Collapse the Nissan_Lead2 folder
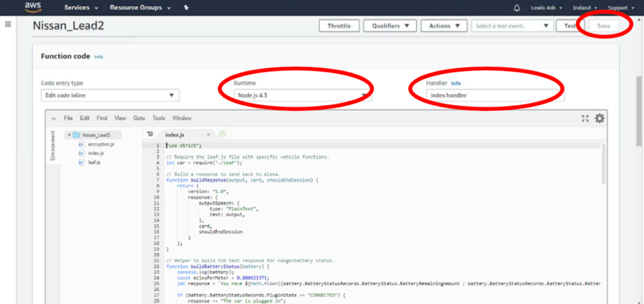 click(x=69, y=135)
